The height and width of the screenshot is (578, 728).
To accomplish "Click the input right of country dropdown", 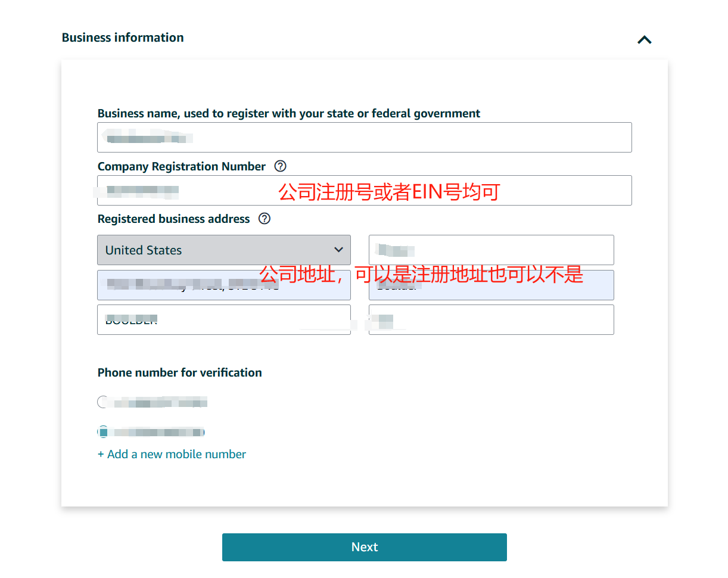I will pos(491,250).
